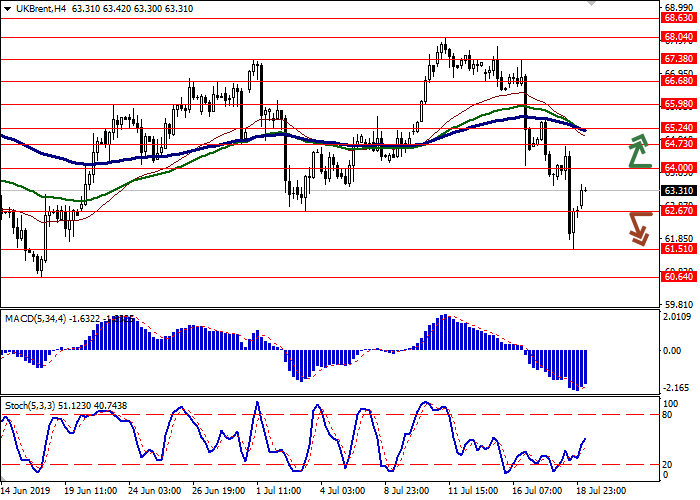Click the 1 Jul 11:00 date marker
This screenshot has height=500, width=700.
(x=279, y=492)
